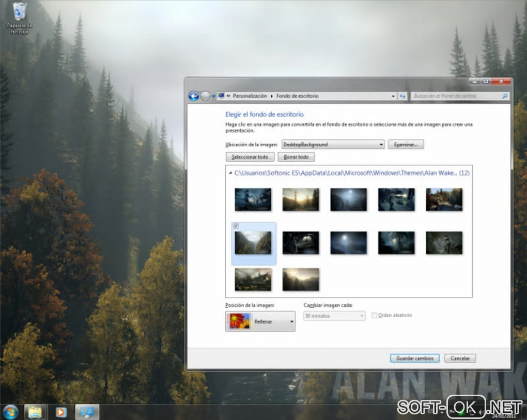Maximize the Fondo de escritorio window

point(486,81)
